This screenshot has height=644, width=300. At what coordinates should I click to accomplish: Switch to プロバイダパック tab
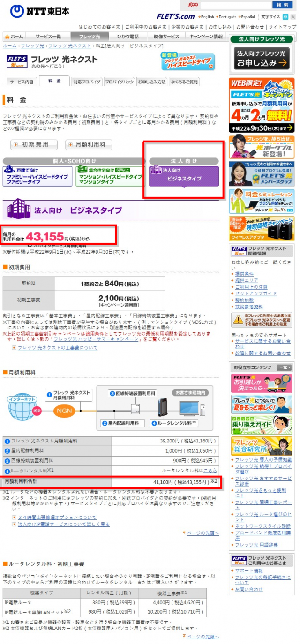point(119,82)
